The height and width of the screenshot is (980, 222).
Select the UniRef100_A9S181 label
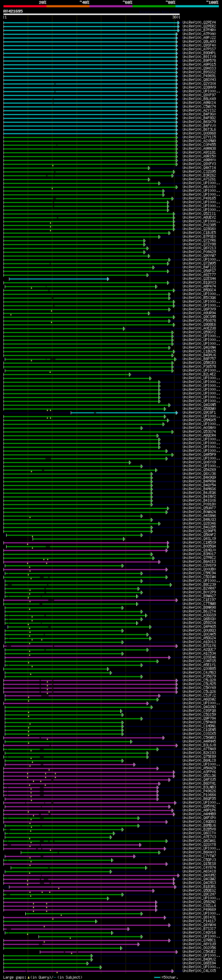(x=199, y=153)
